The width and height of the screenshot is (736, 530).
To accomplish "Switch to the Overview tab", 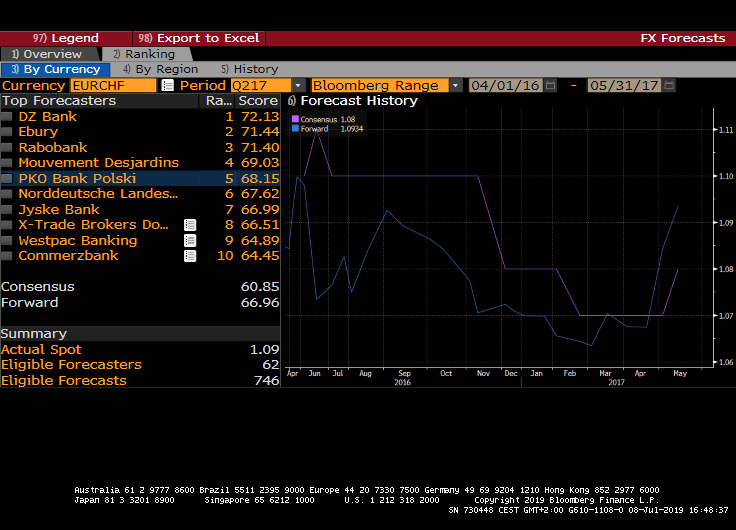I will pos(48,54).
